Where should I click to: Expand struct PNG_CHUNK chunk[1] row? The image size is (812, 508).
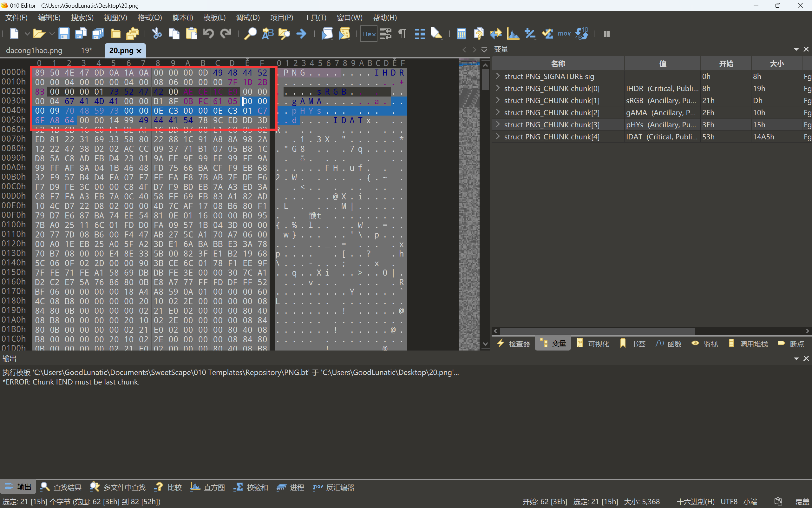click(x=498, y=100)
